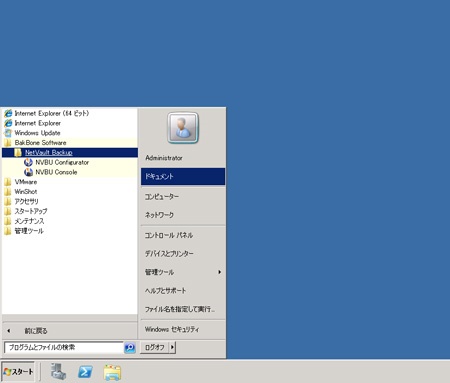Viewport: 450px width, 383px height.
Task: Launch NVBU Console icon
Action: tap(28, 172)
